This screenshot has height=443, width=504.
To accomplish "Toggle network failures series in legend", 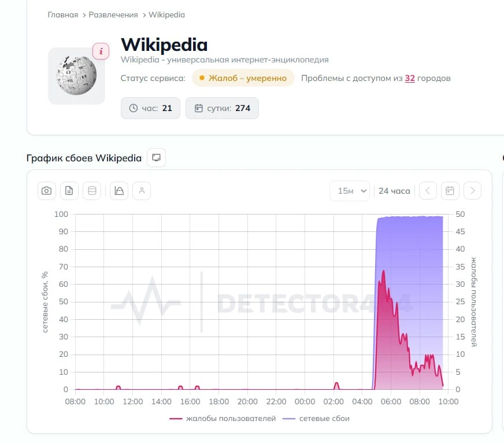I will pos(316,419).
